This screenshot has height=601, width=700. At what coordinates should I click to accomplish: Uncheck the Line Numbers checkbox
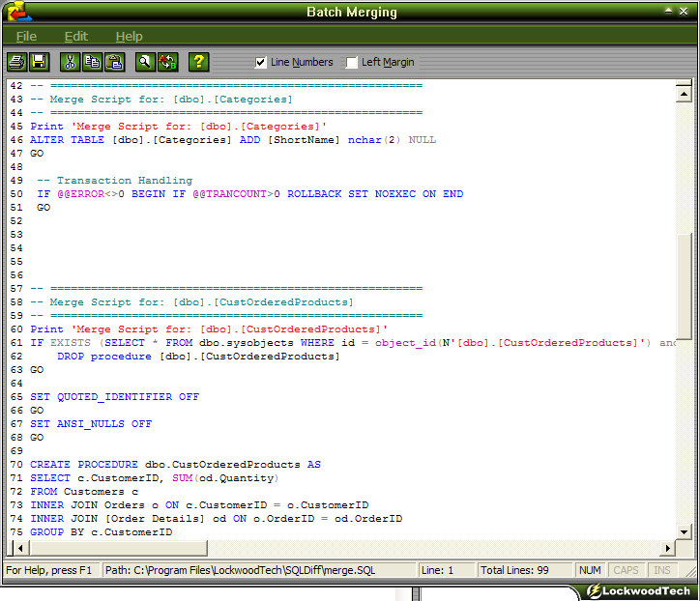(x=261, y=63)
